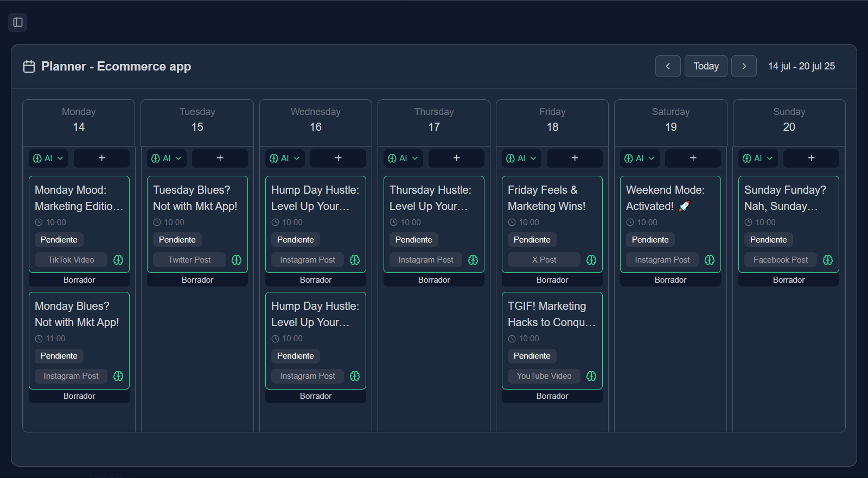This screenshot has width=868, height=478.
Task: Add new post on Saturday with plus
Action: click(693, 158)
